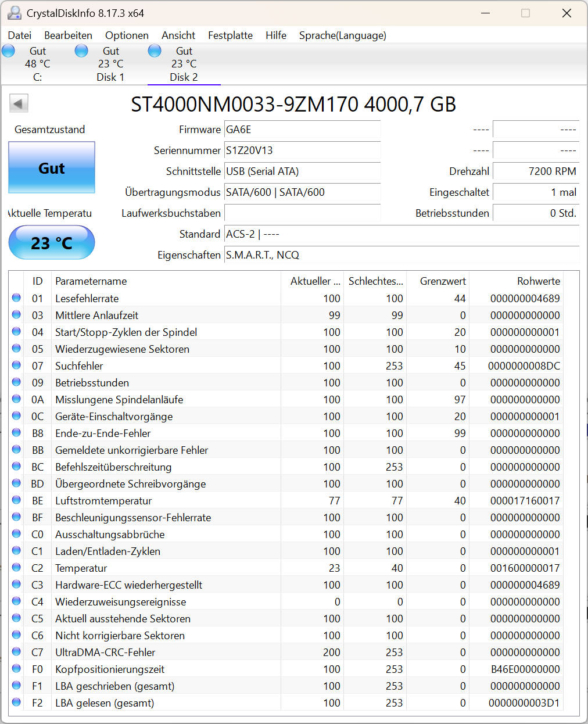Click the blue status dot for Lesefehlerrate
The image size is (588, 724).
pyautogui.click(x=16, y=298)
